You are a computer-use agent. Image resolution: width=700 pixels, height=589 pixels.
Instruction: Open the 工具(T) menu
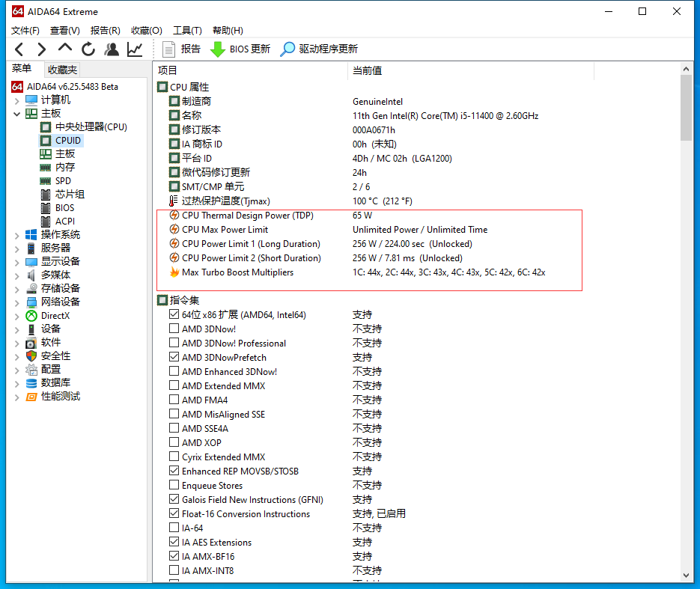point(187,31)
